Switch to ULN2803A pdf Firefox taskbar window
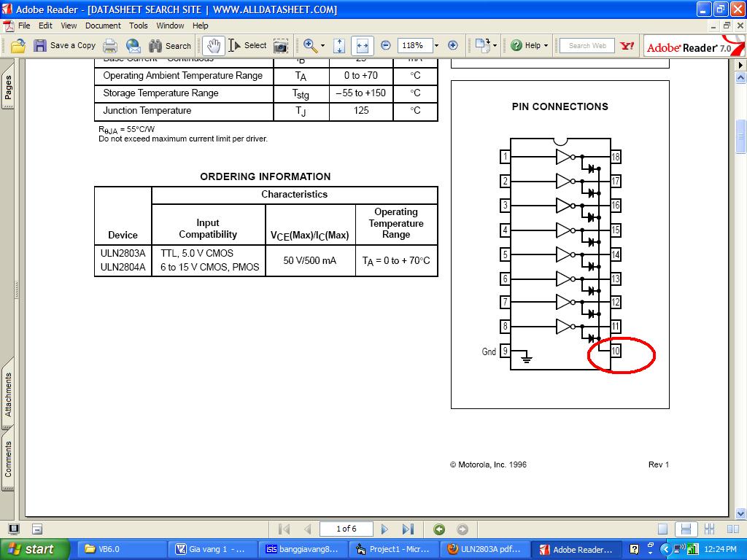Screen dimensions: 747x560 [485, 549]
